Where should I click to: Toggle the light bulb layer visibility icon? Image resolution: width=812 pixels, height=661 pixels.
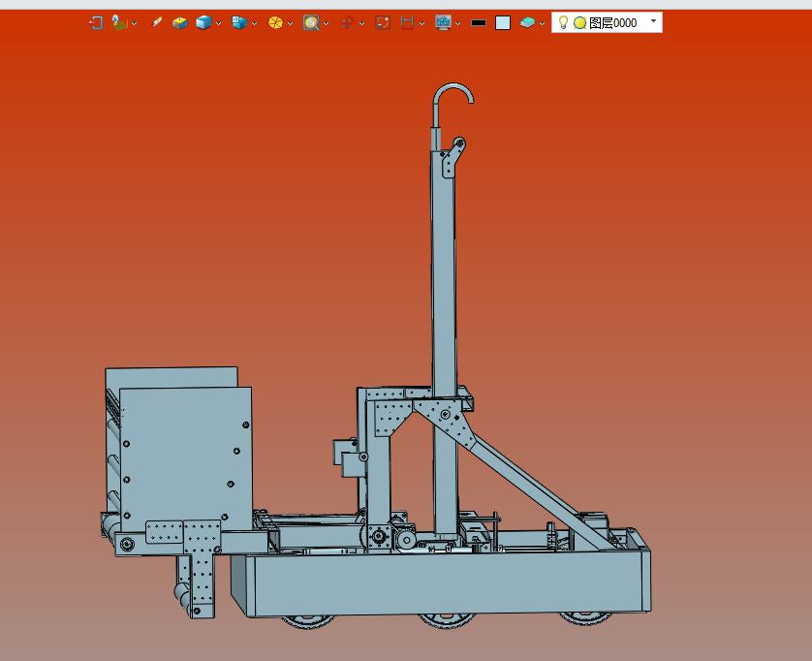(x=563, y=22)
